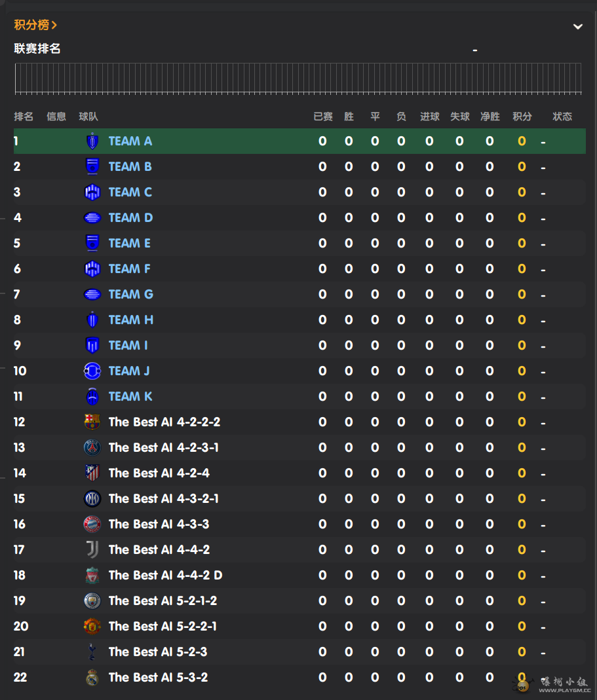This screenshot has width=597, height=700.
Task: Select the TEAM J table row name
Action: point(129,371)
